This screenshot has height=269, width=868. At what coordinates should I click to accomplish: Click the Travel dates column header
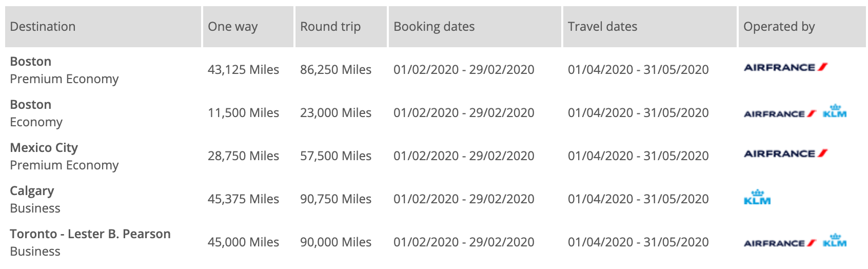tap(602, 27)
